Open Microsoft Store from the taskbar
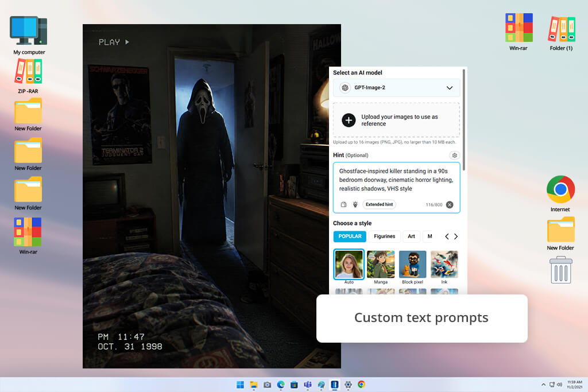Viewport: 588px width, 392px height. [x=295, y=385]
